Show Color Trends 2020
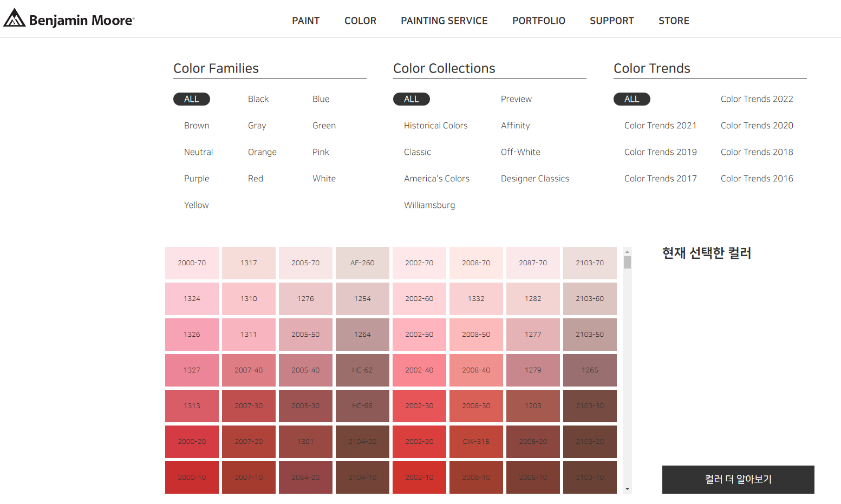Screen dimensions: 841x504 [x=757, y=126]
